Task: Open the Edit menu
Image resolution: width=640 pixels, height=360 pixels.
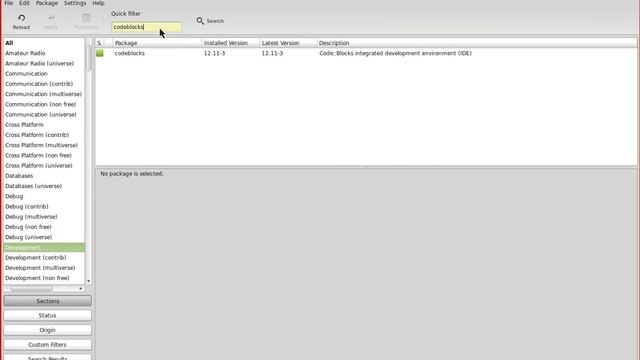Action: point(24,3)
